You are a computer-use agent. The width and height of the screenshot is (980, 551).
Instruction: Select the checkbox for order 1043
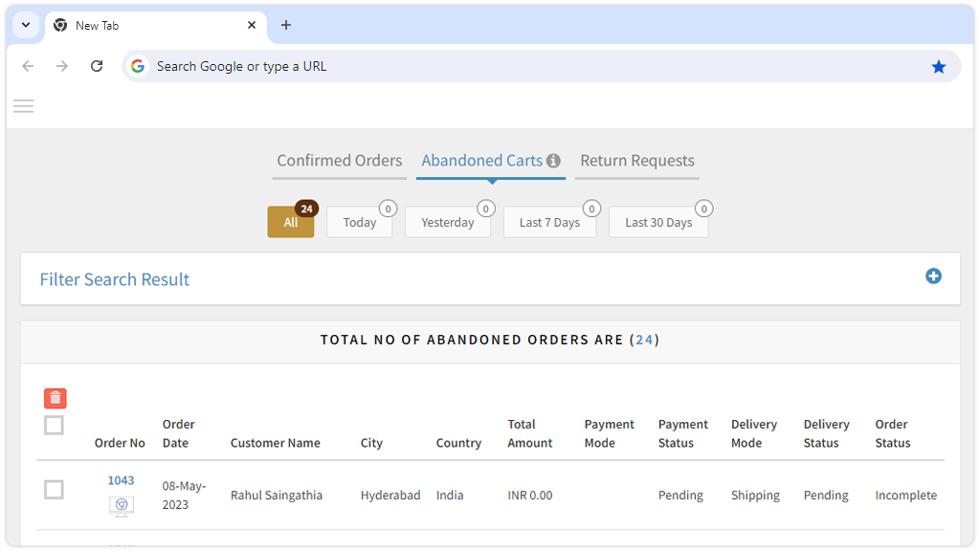point(55,490)
